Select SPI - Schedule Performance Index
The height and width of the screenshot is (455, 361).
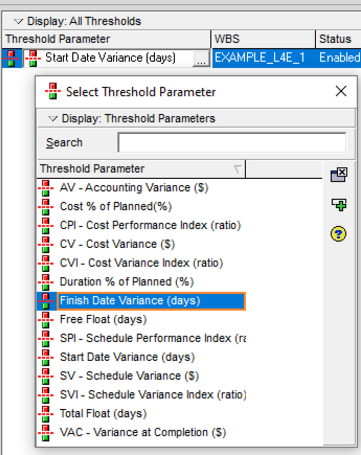pyautogui.click(x=153, y=338)
